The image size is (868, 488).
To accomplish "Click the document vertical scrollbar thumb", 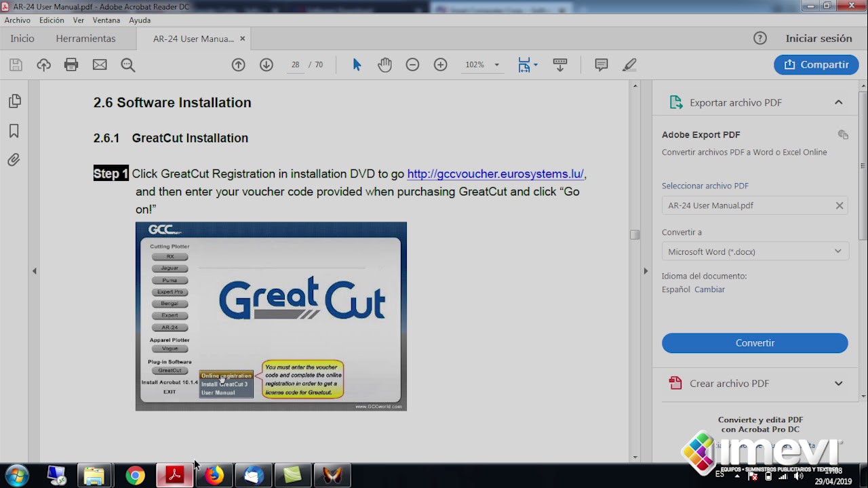I will pyautogui.click(x=635, y=235).
